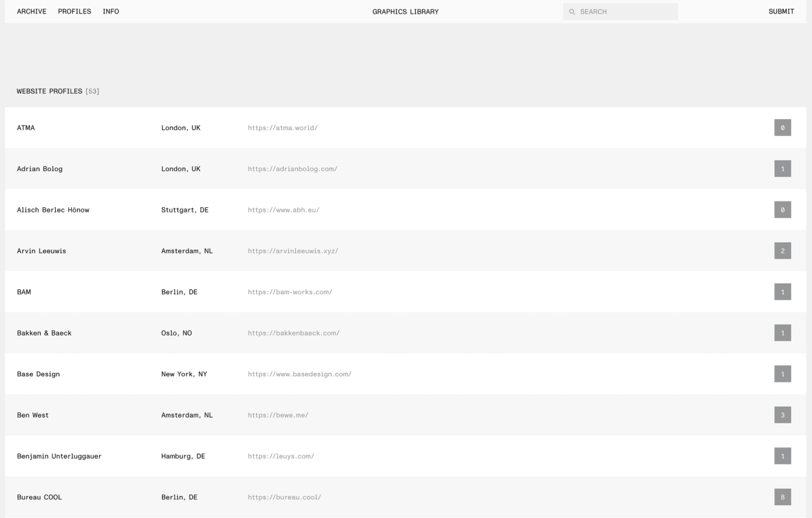Open Benjamin Unterluggauer profile

[x=59, y=456]
